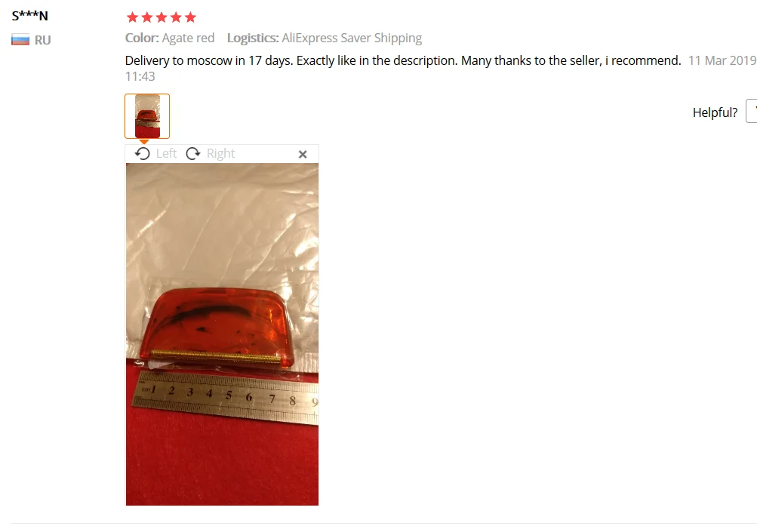Screen dimensions: 757x532
Task: Click 'AliExpress Saver Shipping' logistics text
Action: coord(352,38)
